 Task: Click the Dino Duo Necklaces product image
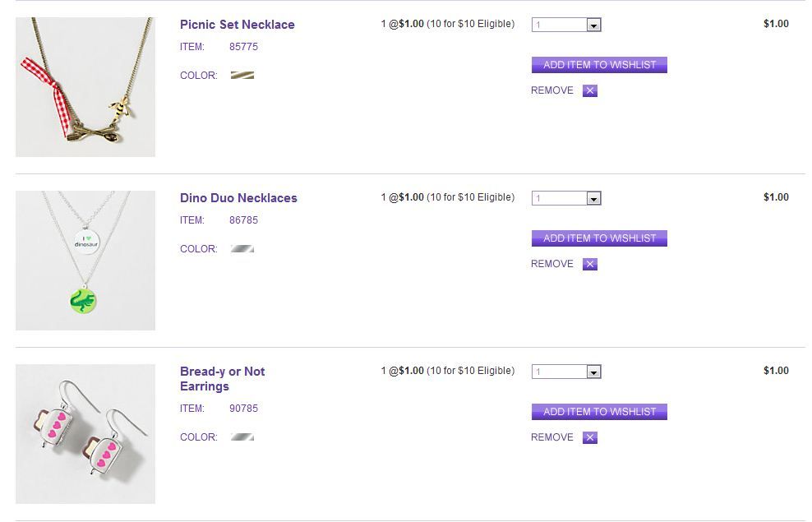click(x=85, y=261)
